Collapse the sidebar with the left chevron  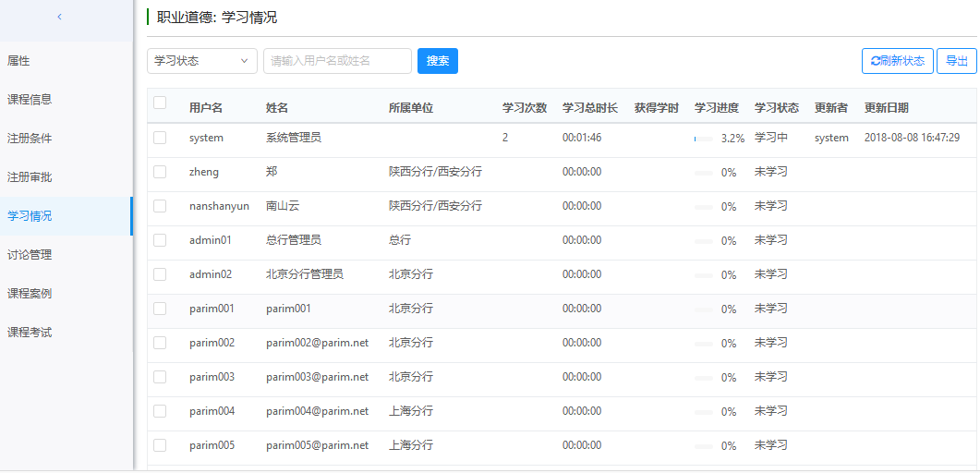click(x=60, y=17)
